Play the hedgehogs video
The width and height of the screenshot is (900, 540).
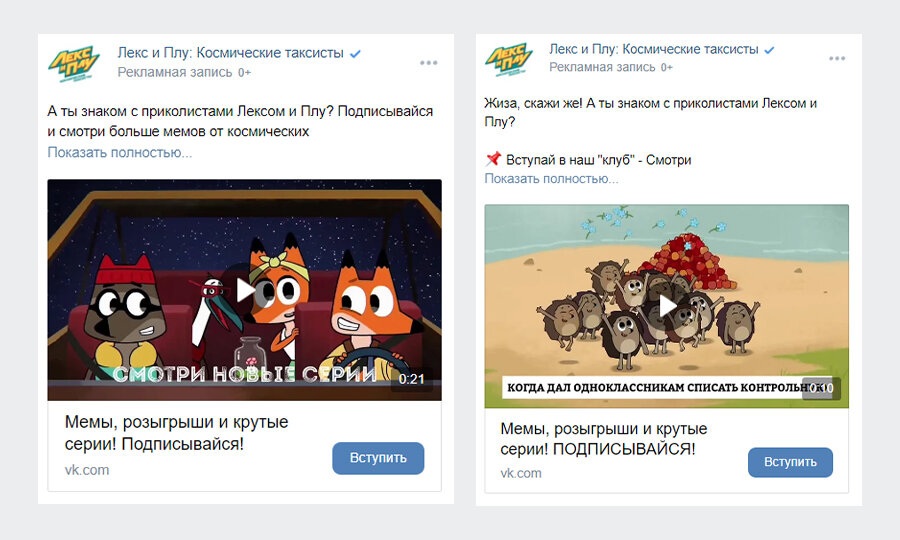pyautogui.click(x=666, y=306)
